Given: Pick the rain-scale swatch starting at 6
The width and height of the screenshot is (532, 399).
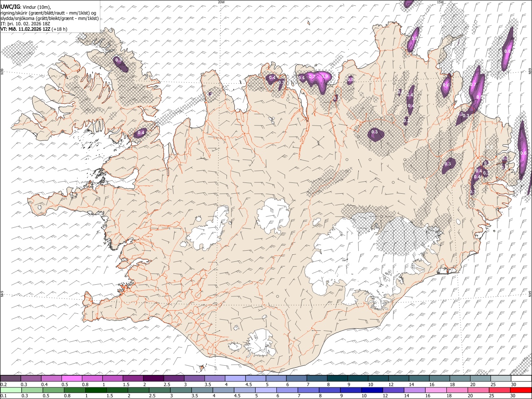Looking at the screenshot, I should pyautogui.click(x=287, y=390).
